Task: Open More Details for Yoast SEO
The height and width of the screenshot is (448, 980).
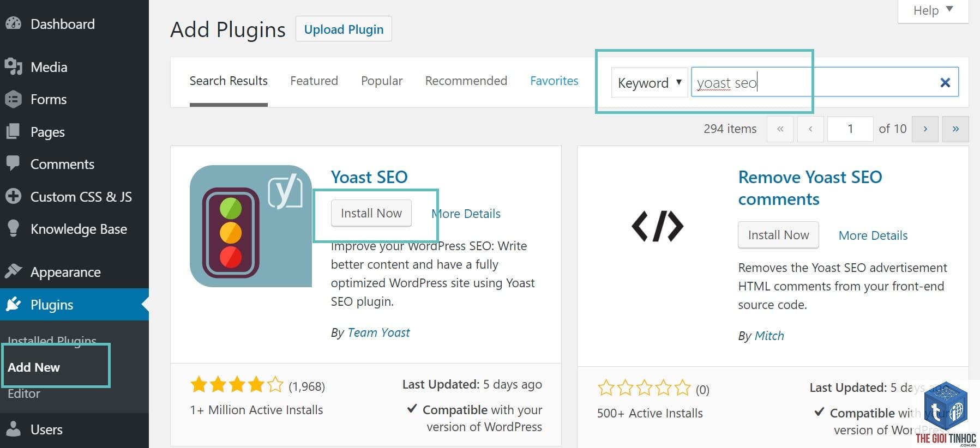Action: pyautogui.click(x=466, y=214)
